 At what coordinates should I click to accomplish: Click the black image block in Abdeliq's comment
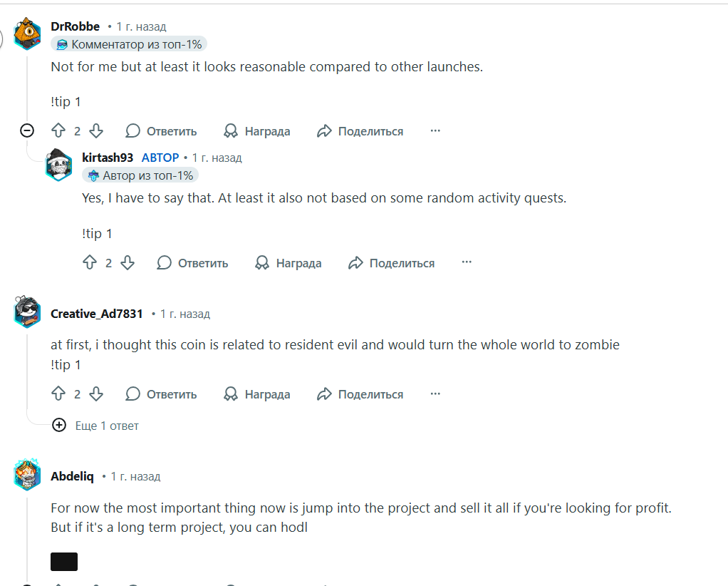(64, 562)
